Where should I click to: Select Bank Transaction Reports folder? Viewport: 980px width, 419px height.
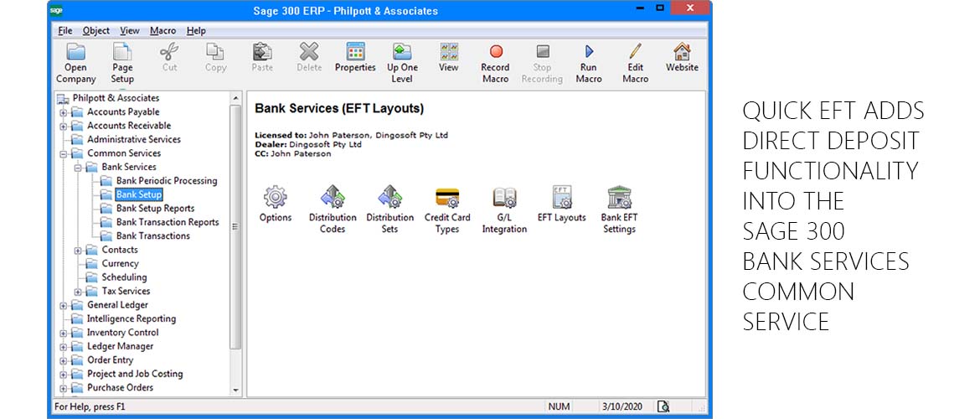coord(168,222)
